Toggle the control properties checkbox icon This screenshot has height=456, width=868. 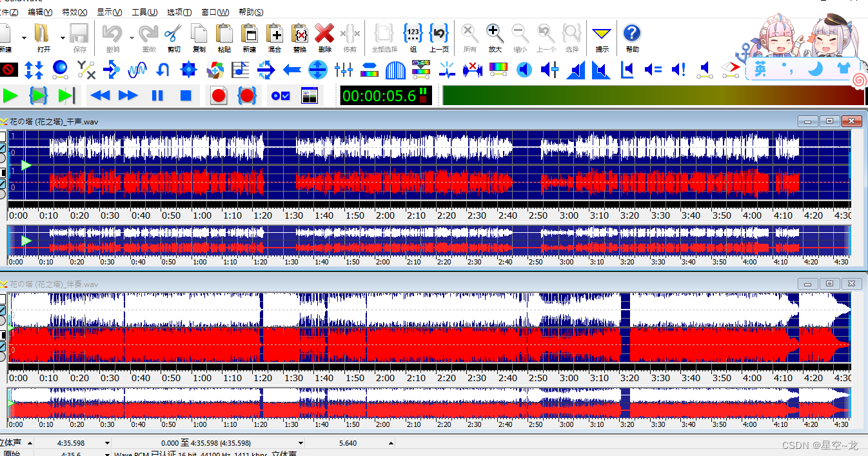click(x=281, y=96)
